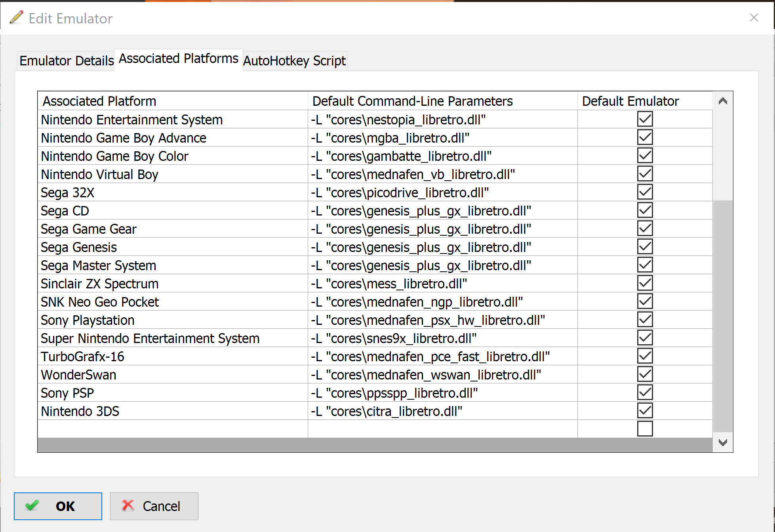Click the Cancel button
Image resolution: width=775 pixels, height=532 pixels.
click(x=154, y=506)
